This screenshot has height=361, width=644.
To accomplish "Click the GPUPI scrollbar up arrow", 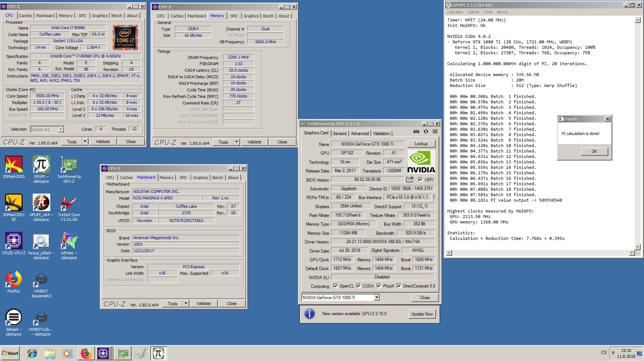I will pyautogui.click(x=637, y=20).
